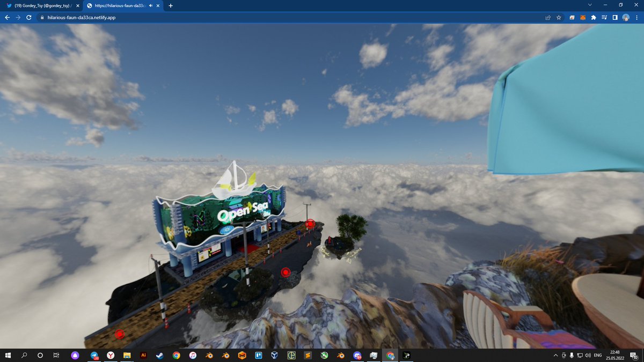
Task: Click the microphone icon in the system tray
Action: coord(572,355)
